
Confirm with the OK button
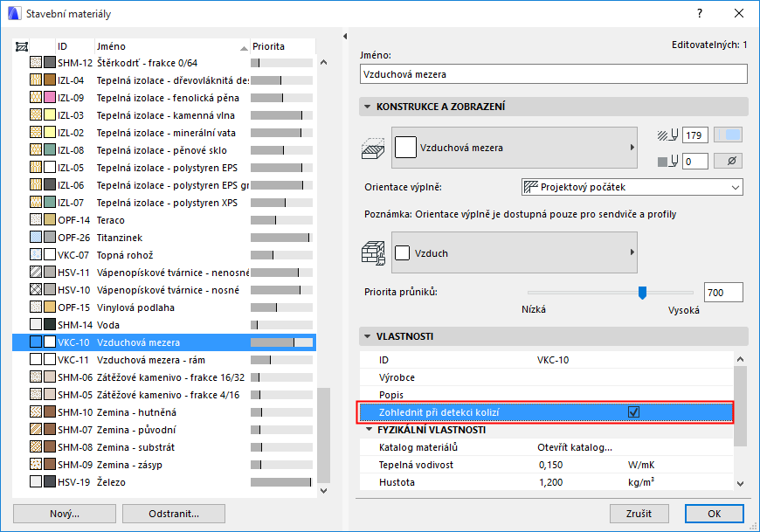coord(714,514)
